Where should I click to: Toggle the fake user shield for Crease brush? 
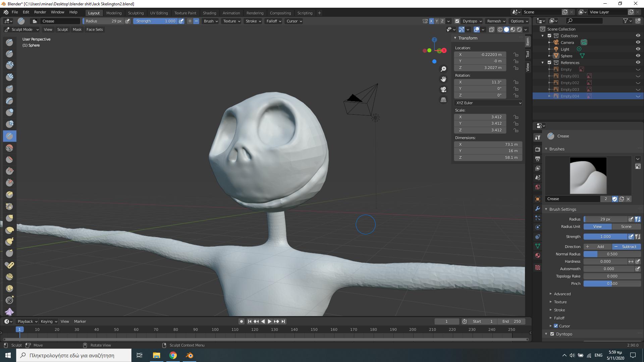615,199
